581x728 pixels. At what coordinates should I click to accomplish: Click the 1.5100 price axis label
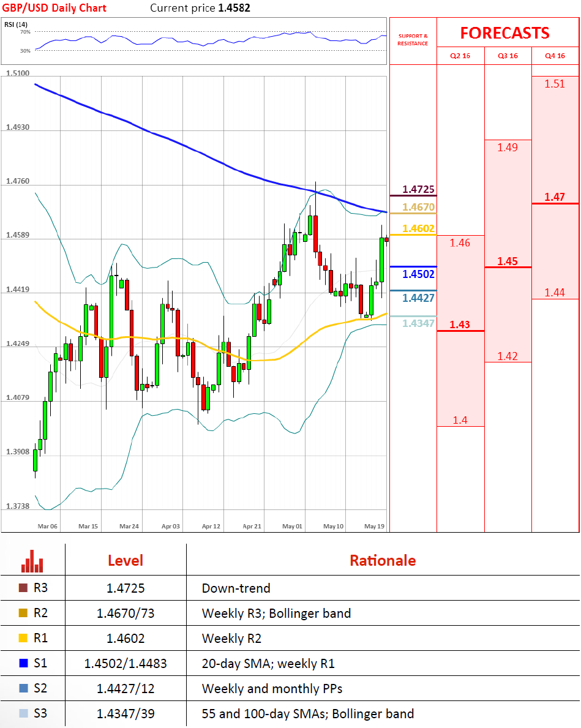coord(18,73)
